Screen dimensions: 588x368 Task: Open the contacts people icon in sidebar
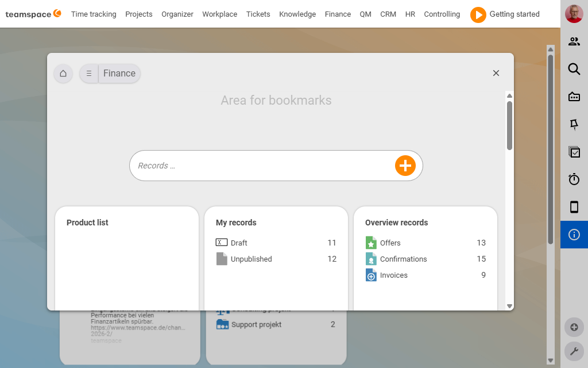(574, 41)
